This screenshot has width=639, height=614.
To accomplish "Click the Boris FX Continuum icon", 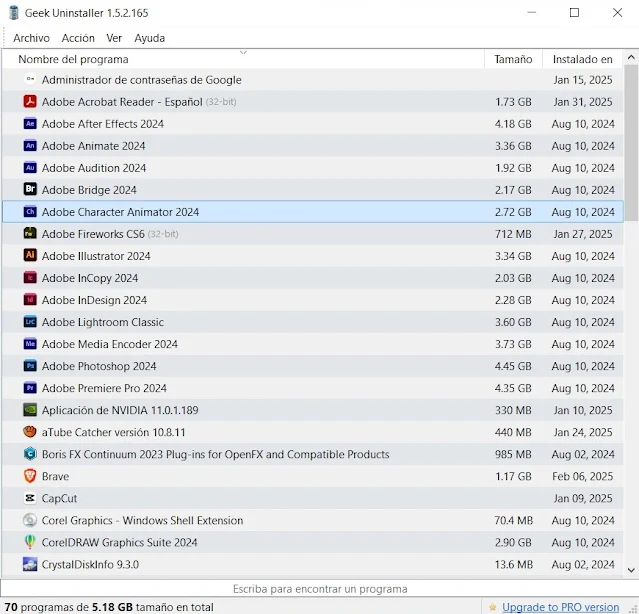I will [x=30, y=453].
